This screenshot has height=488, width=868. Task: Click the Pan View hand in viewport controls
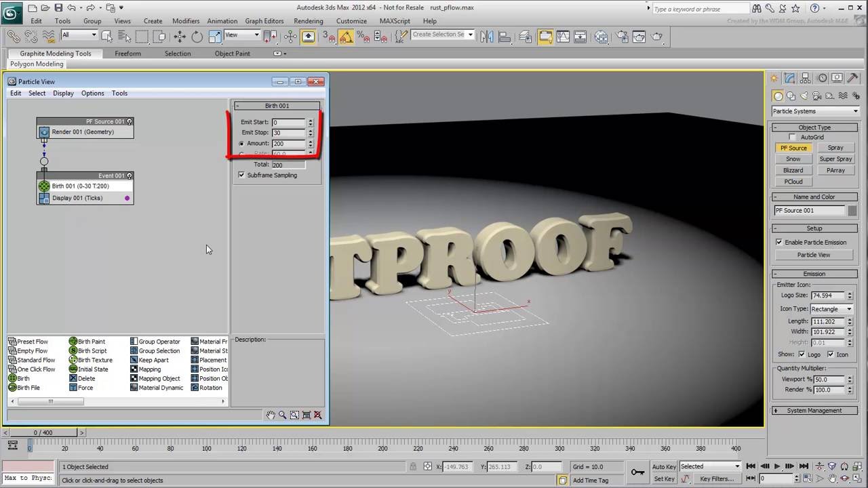[x=832, y=478]
